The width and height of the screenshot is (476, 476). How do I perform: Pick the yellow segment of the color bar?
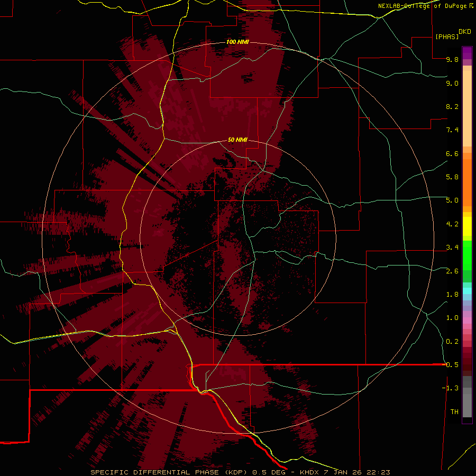tap(467, 226)
